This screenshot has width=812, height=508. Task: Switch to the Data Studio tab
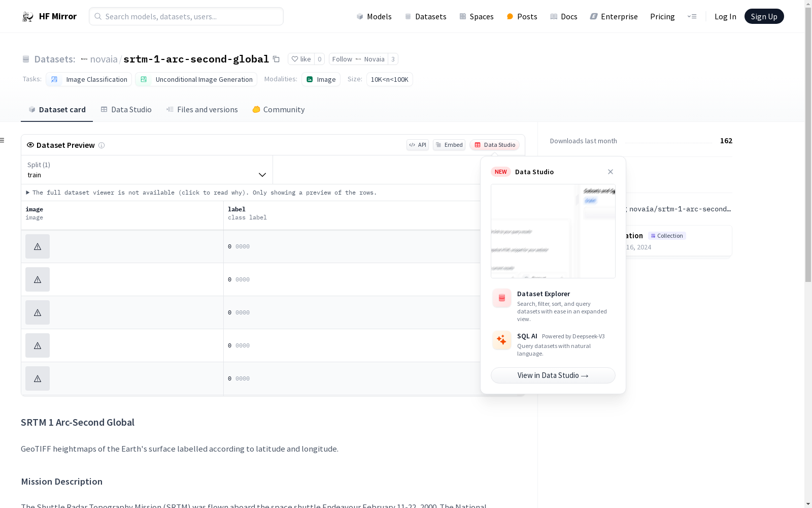(x=126, y=110)
